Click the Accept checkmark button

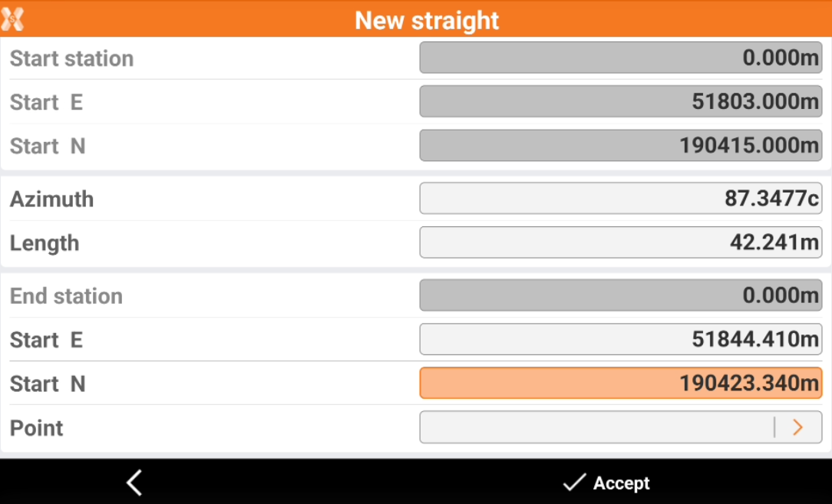coord(606,483)
